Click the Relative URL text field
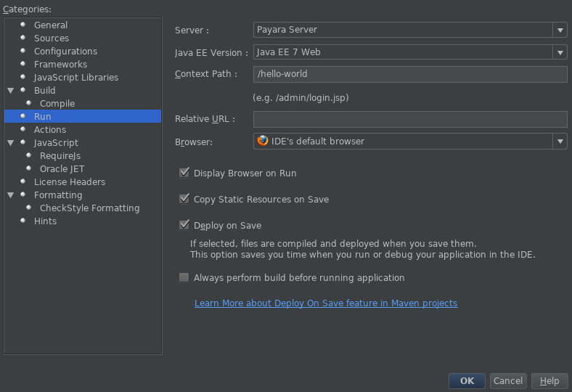This screenshot has height=392, width=572. (409, 119)
